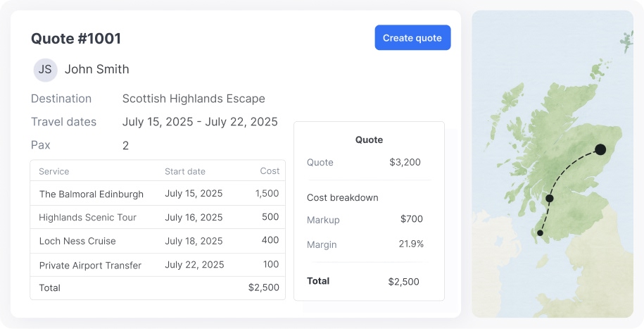Image resolution: width=644 pixels, height=329 pixels.
Task: Click the $700 markup value
Action: pyautogui.click(x=412, y=219)
